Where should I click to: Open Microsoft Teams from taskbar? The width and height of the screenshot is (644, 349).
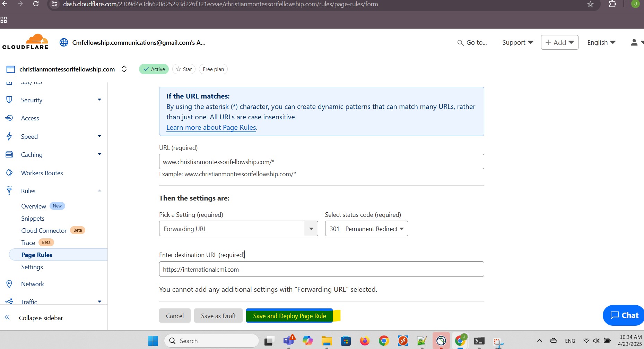tap(289, 341)
